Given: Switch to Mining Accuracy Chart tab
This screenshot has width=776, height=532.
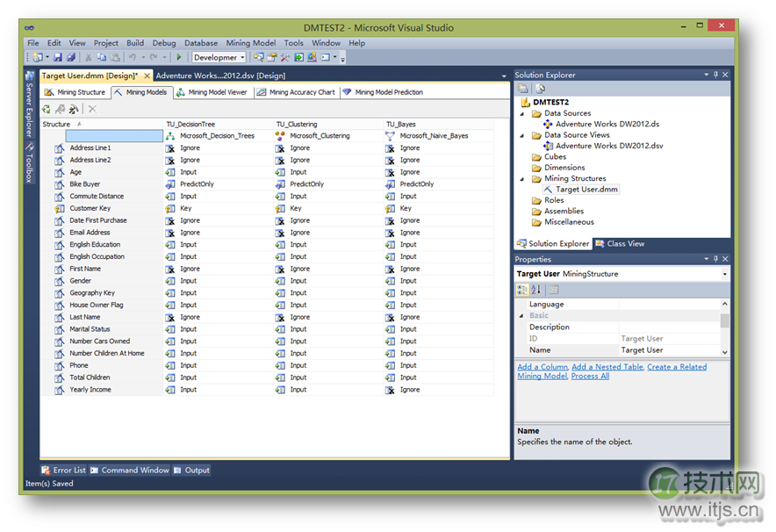Looking at the screenshot, I should (x=296, y=92).
